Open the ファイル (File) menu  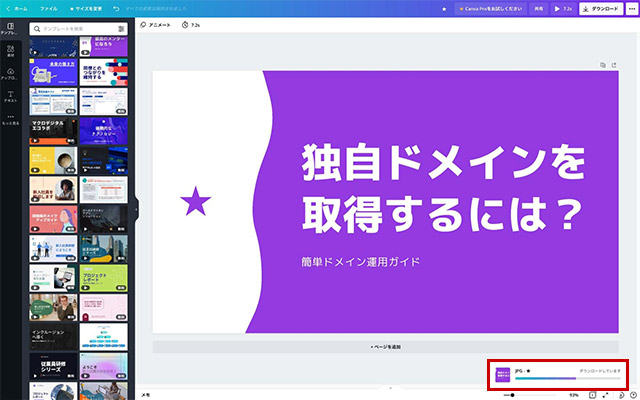click(49, 9)
